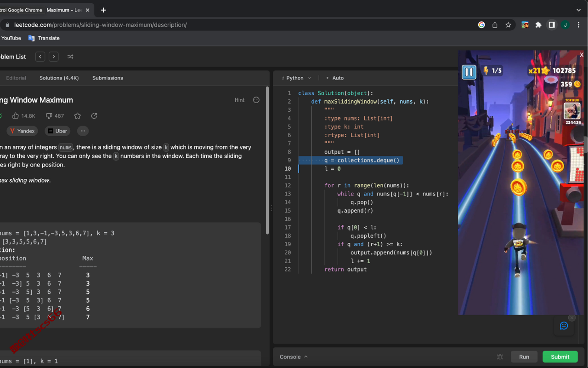Expand the tab search chevron
This screenshot has width=588, height=368.
tap(578, 10)
